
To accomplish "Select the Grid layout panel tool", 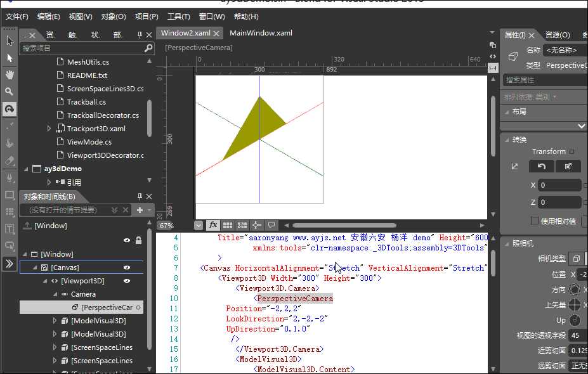I will click(10, 212).
